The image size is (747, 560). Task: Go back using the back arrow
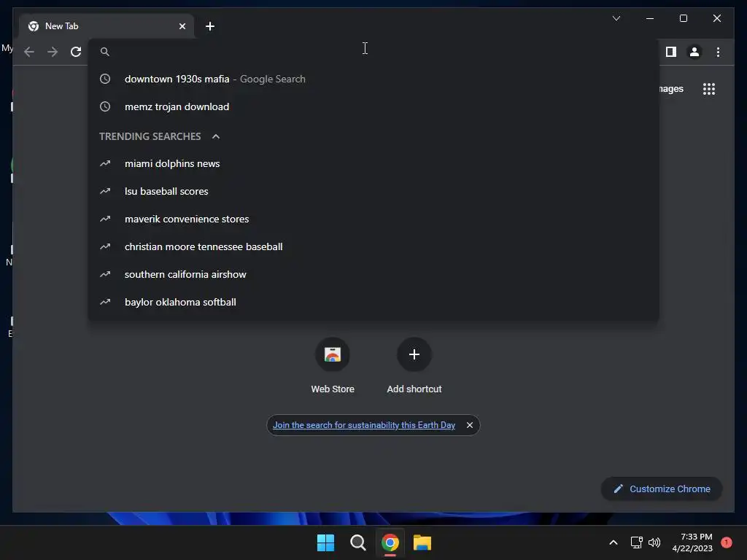29,52
